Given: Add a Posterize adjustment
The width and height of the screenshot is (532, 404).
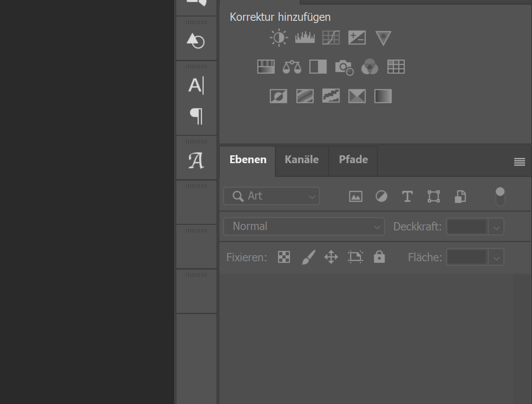Looking at the screenshot, I should pyautogui.click(x=305, y=96).
